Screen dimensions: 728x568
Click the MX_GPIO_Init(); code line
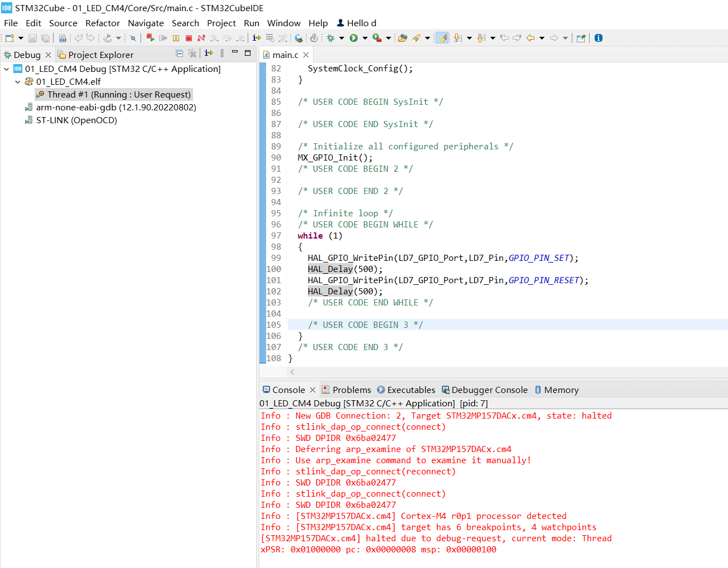[335, 158]
